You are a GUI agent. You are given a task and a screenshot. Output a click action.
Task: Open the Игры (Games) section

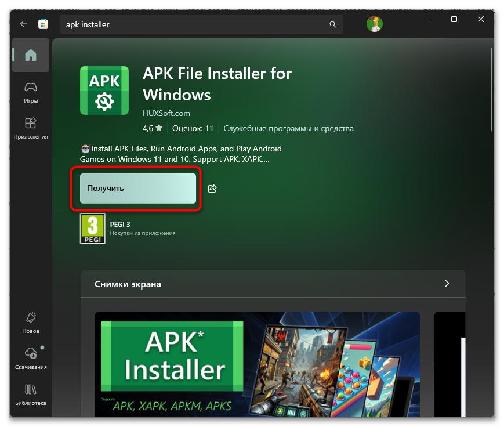pos(31,93)
